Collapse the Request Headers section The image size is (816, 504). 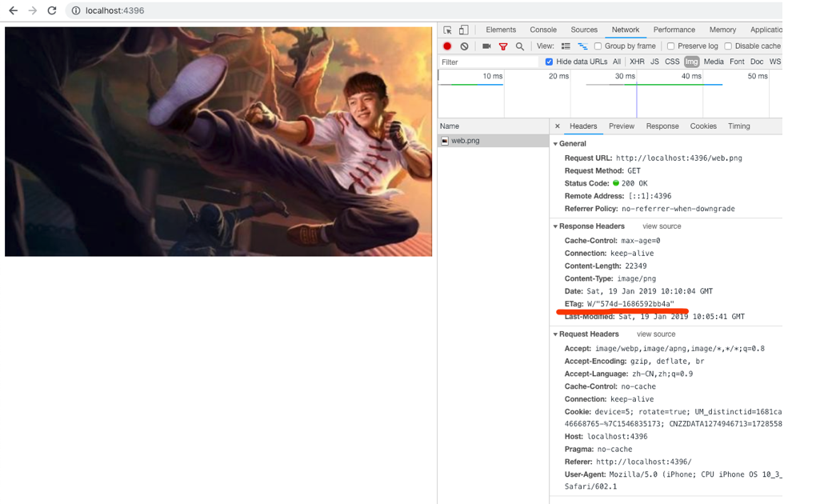pyautogui.click(x=555, y=334)
